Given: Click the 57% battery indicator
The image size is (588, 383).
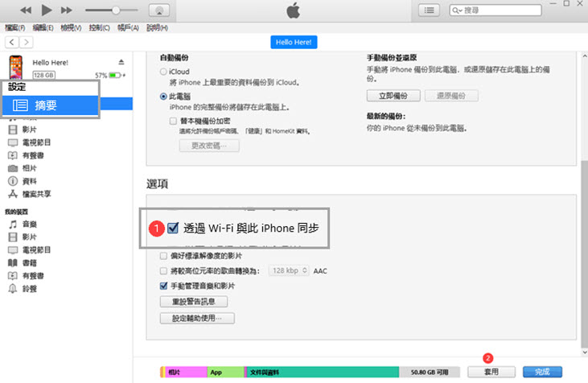Looking at the screenshot, I should click(x=110, y=76).
